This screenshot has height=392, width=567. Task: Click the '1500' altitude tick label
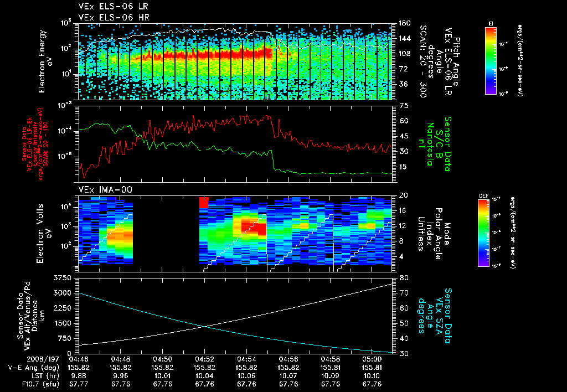tap(62, 323)
